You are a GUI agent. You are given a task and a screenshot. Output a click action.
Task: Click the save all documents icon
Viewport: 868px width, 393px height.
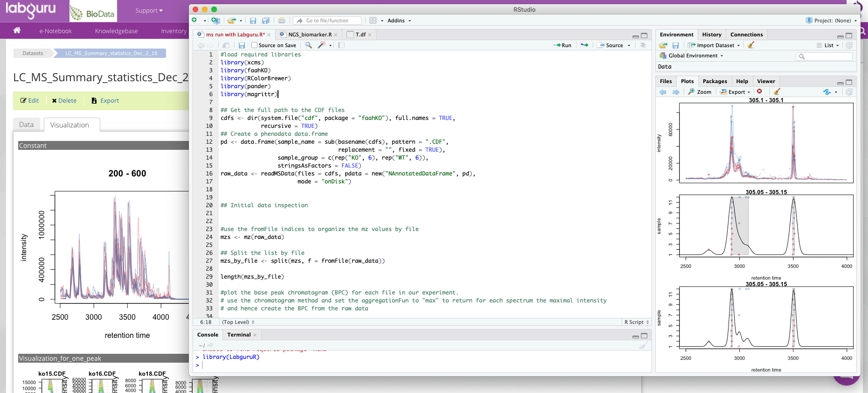click(266, 21)
